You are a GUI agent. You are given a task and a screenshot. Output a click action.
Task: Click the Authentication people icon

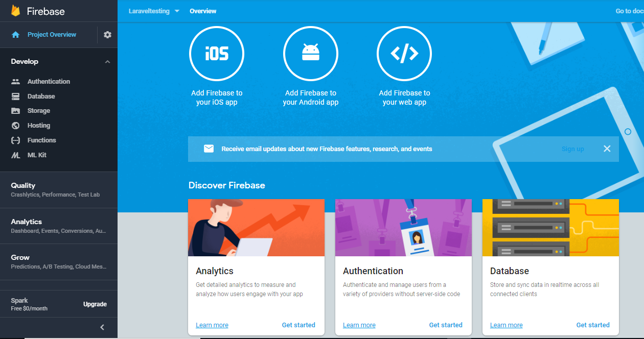point(16,82)
